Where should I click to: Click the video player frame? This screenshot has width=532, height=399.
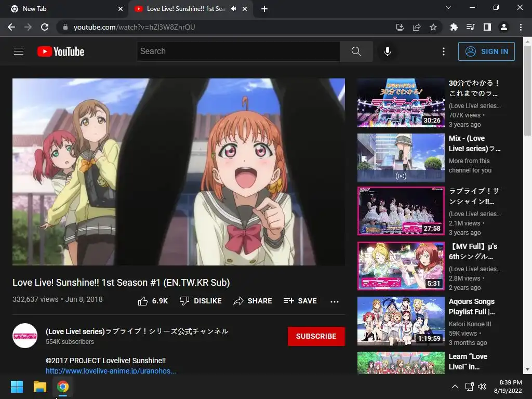179,171
